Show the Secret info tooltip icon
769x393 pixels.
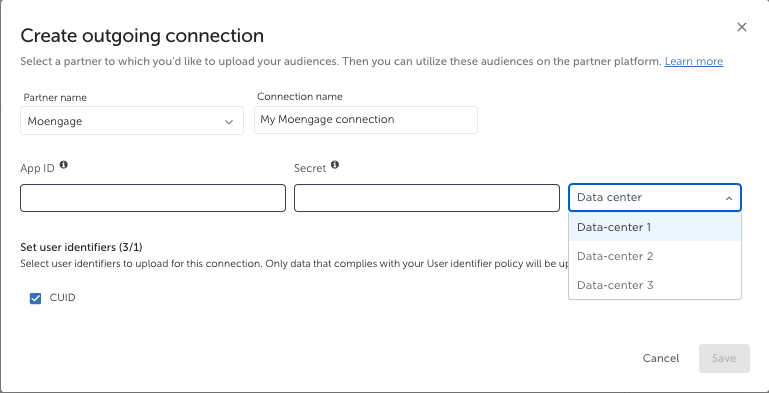334,165
